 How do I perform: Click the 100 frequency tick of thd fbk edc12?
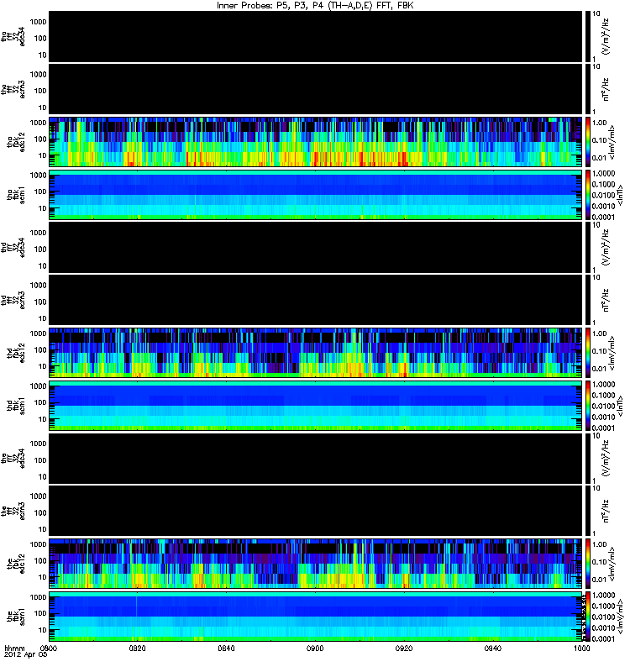(40, 349)
